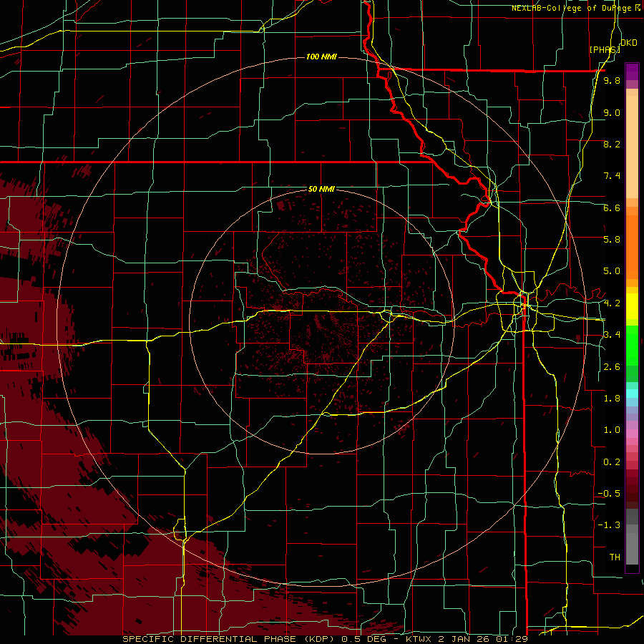Click the 1.0 value on the color scale
Image resolution: width=644 pixels, height=644 pixels.
click(x=612, y=430)
